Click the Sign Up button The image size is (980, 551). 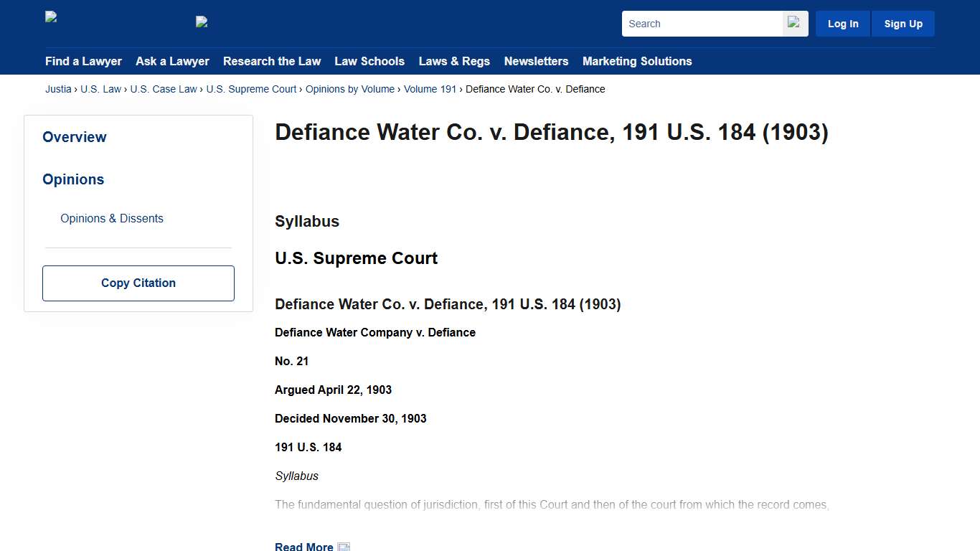903,23
